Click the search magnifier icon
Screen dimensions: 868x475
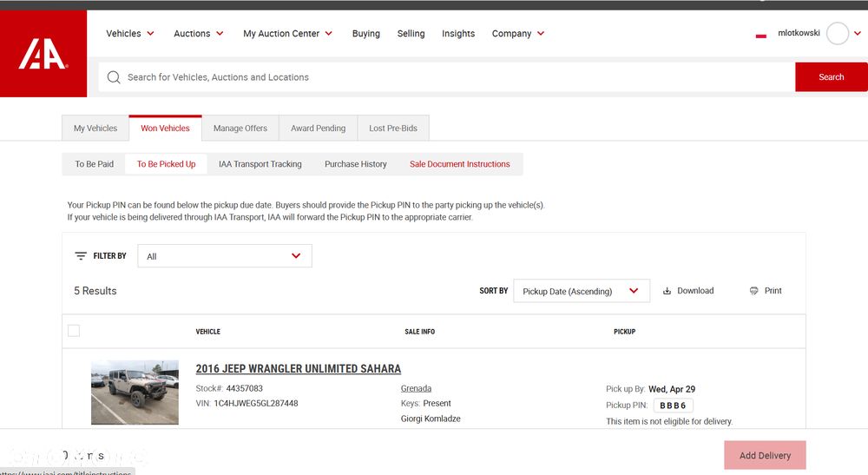(114, 77)
